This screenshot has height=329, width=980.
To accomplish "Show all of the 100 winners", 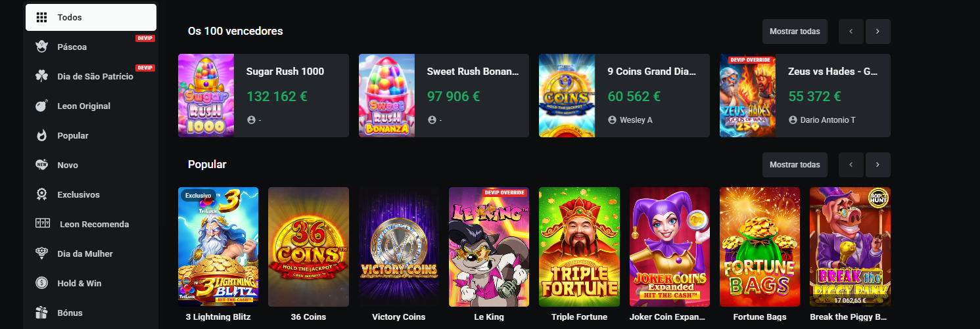I will 795,32.
